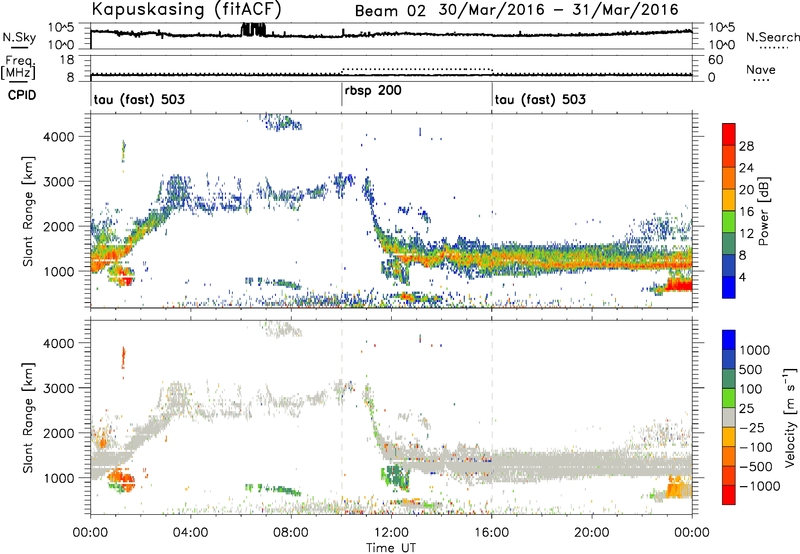
Task: Click the "-1000" value on Velocity color bar
Action: [x=760, y=486]
